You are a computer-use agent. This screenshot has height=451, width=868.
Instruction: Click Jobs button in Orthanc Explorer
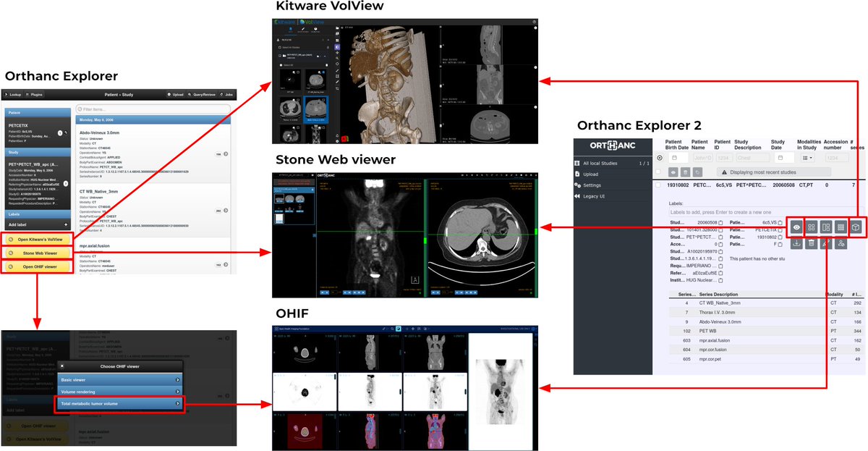point(226,95)
